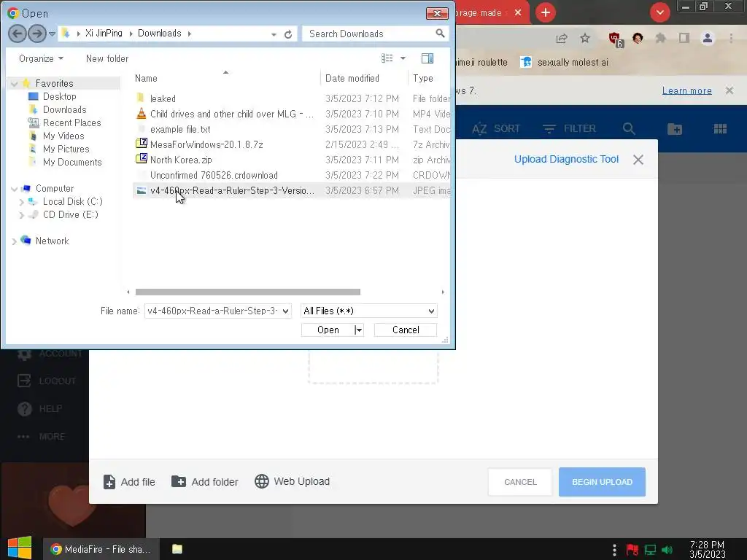This screenshot has width=747, height=560.
Task: Click Add file in upload panel
Action: 129,482
